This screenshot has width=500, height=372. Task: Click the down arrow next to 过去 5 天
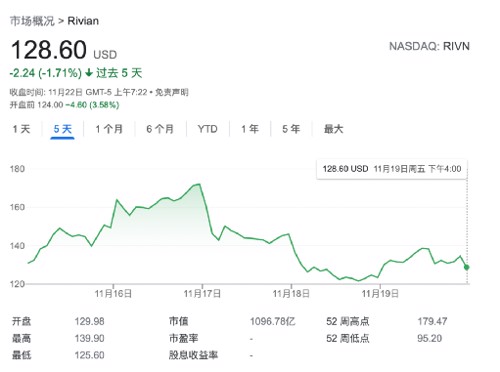89,73
